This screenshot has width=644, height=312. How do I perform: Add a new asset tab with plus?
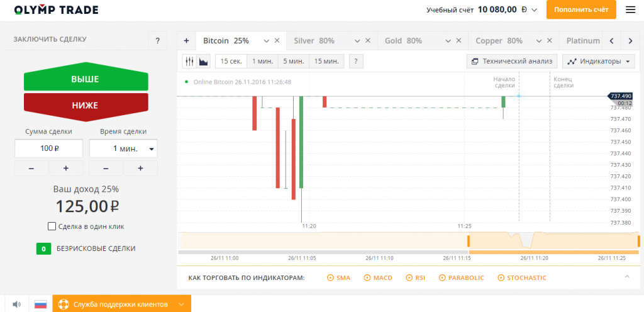(x=186, y=41)
